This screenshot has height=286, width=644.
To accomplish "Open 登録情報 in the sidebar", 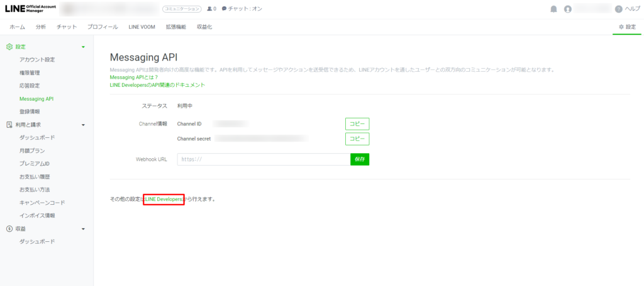I will point(30,112).
